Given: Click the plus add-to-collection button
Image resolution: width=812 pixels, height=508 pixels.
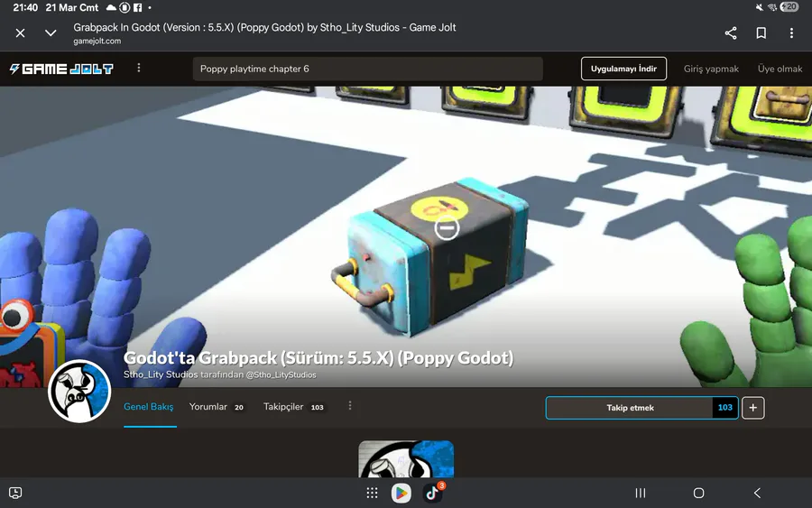Looking at the screenshot, I should [753, 408].
